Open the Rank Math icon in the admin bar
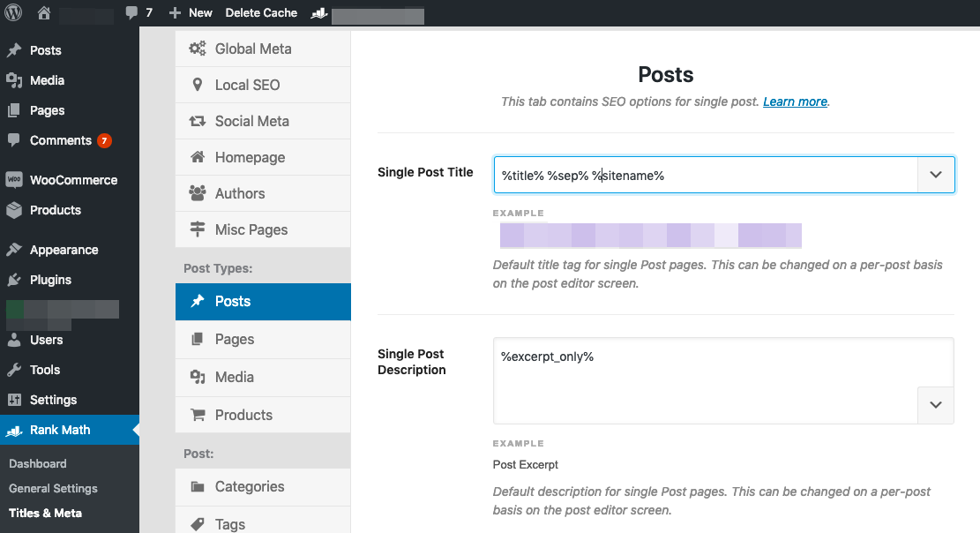The width and height of the screenshot is (980, 533). click(x=319, y=13)
